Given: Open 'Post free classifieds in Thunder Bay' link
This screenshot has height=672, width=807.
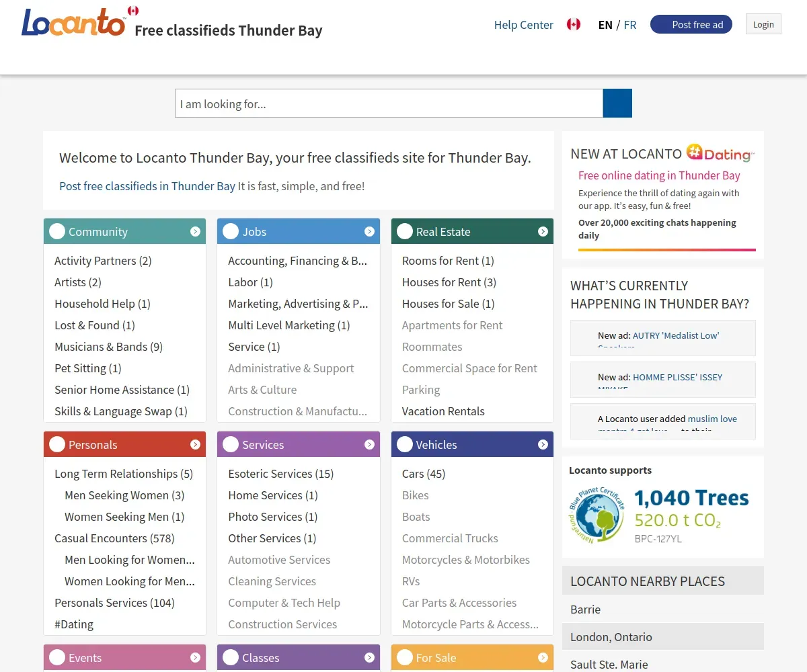Looking at the screenshot, I should click(147, 186).
